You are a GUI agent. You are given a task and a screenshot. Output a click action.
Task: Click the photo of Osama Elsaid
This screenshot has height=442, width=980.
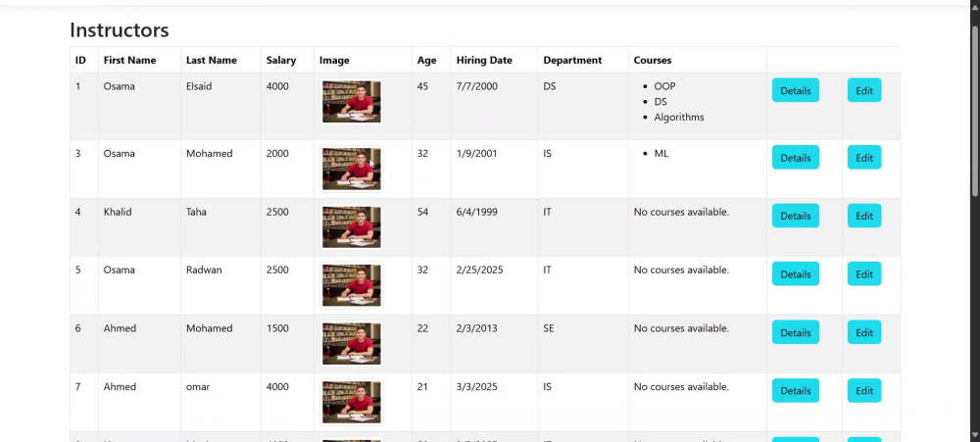pyautogui.click(x=351, y=101)
